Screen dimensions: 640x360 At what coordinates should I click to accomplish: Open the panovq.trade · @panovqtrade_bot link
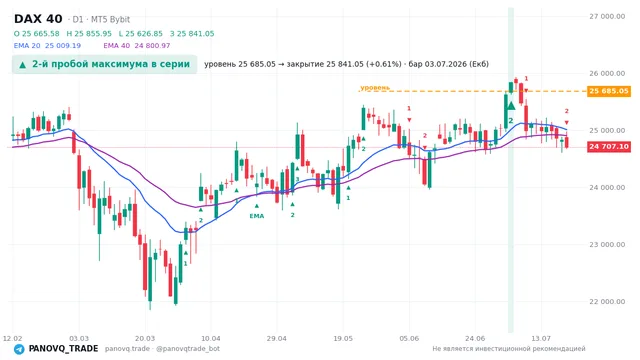[x=162, y=349]
